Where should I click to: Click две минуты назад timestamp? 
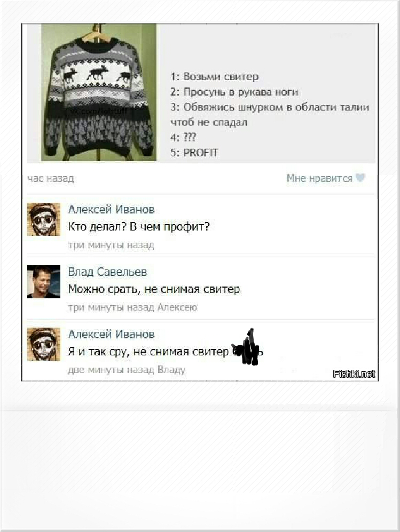tap(112, 370)
